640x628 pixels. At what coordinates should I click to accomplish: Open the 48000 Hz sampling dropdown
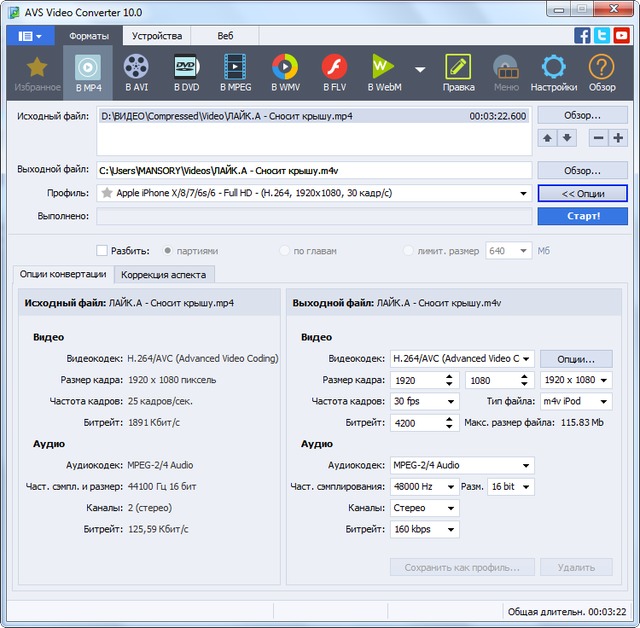(424, 487)
